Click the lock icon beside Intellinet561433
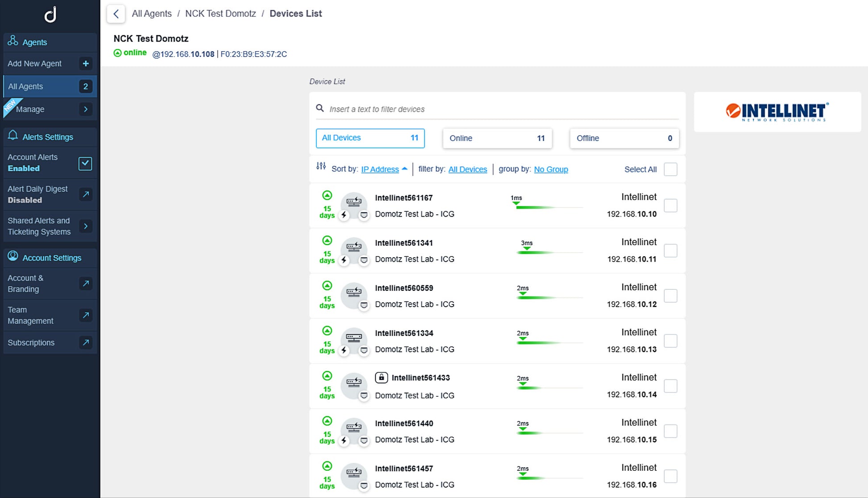The image size is (868, 498). click(381, 378)
